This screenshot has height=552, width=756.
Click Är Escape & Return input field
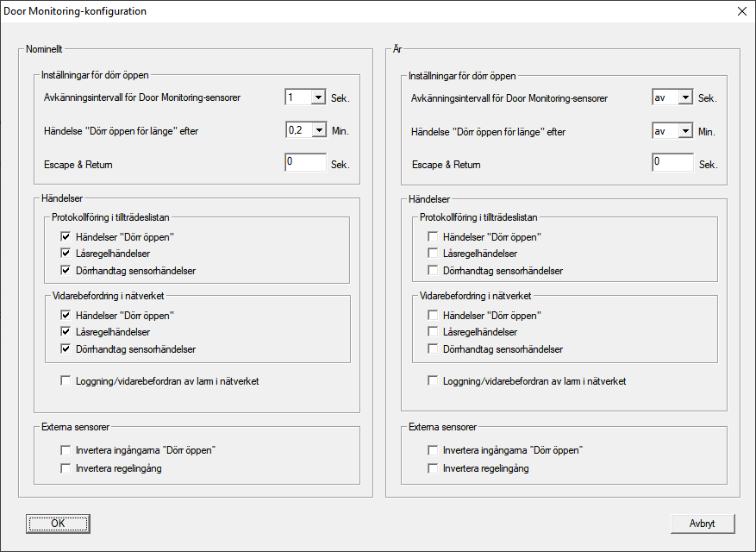pos(672,163)
